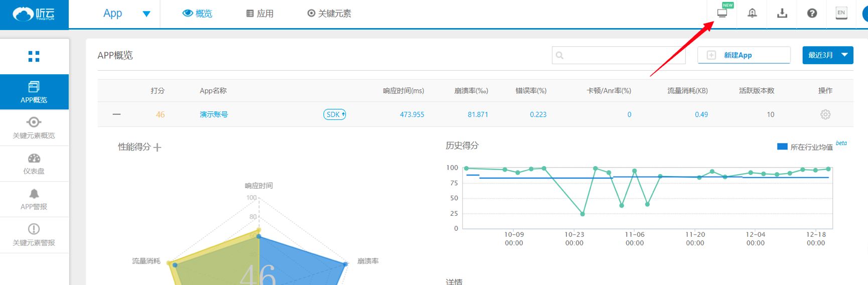
Task: Click the error rate value 0.223
Action: [x=538, y=114]
